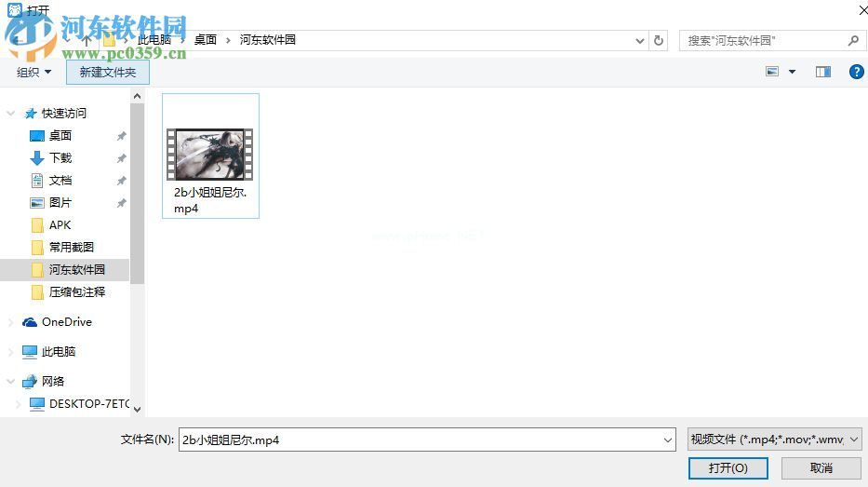Viewport: 868px width, 487px height.
Task: Expand the view options dropdown arrow
Action: click(x=792, y=72)
